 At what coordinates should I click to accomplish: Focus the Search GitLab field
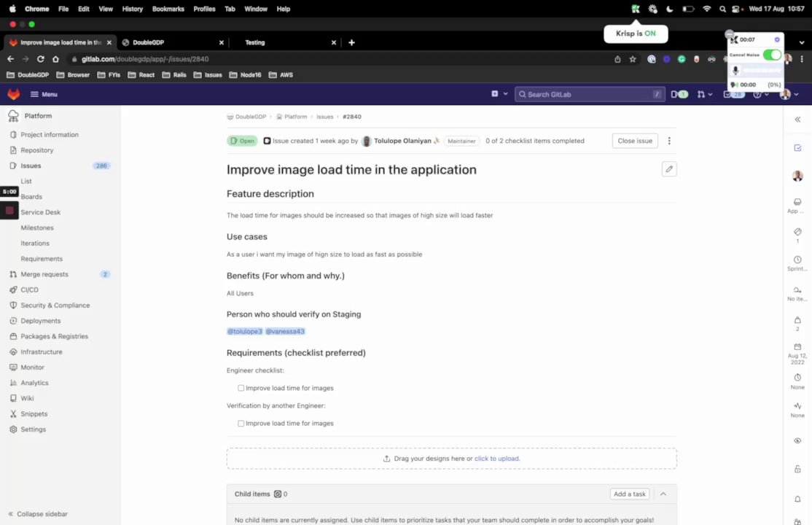(x=583, y=94)
